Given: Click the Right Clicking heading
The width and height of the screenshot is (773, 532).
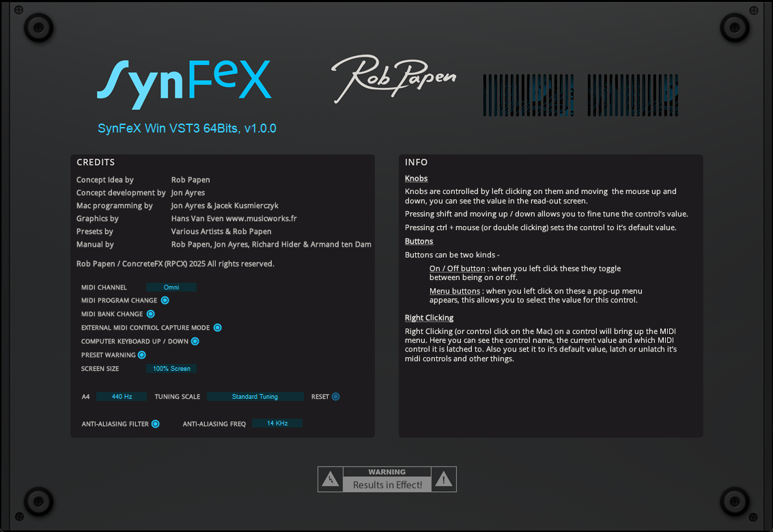Looking at the screenshot, I should tap(429, 318).
